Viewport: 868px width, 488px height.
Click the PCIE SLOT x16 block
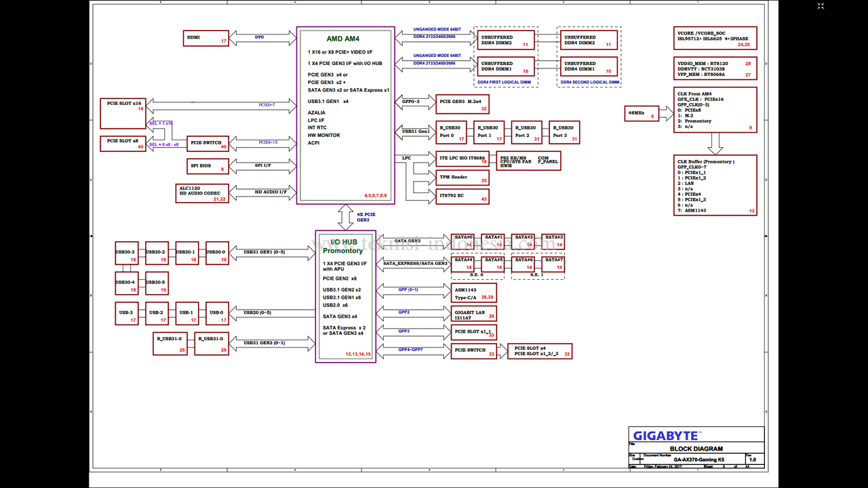pos(123,113)
